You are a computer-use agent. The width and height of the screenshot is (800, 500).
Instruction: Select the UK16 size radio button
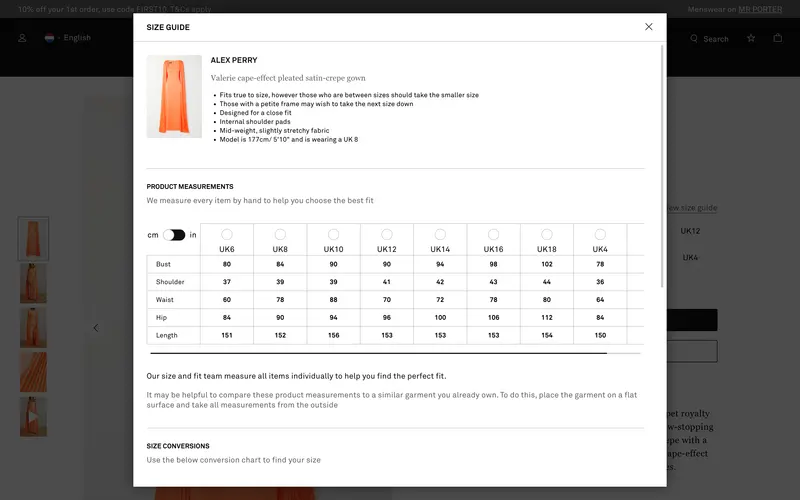pyautogui.click(x=493, y=234)
